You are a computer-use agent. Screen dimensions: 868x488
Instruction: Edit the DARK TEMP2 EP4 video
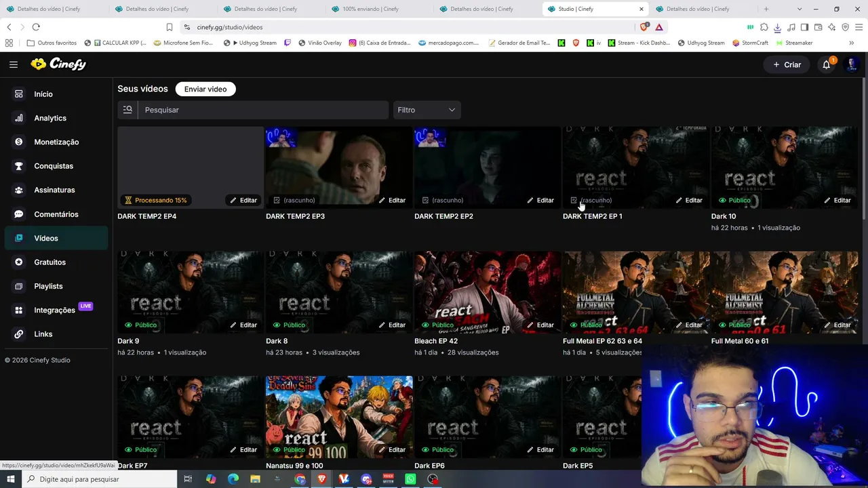(243, 201)
